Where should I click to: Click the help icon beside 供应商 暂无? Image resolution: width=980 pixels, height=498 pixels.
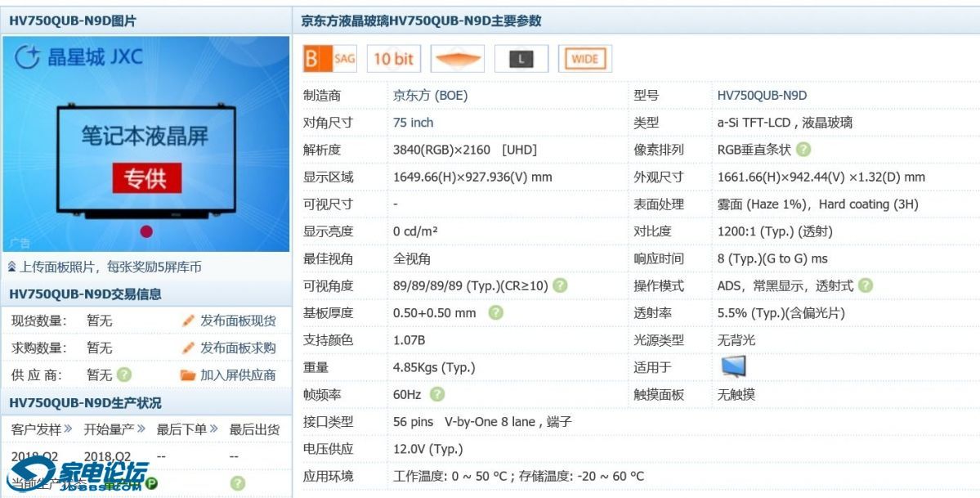coord(124,375)
